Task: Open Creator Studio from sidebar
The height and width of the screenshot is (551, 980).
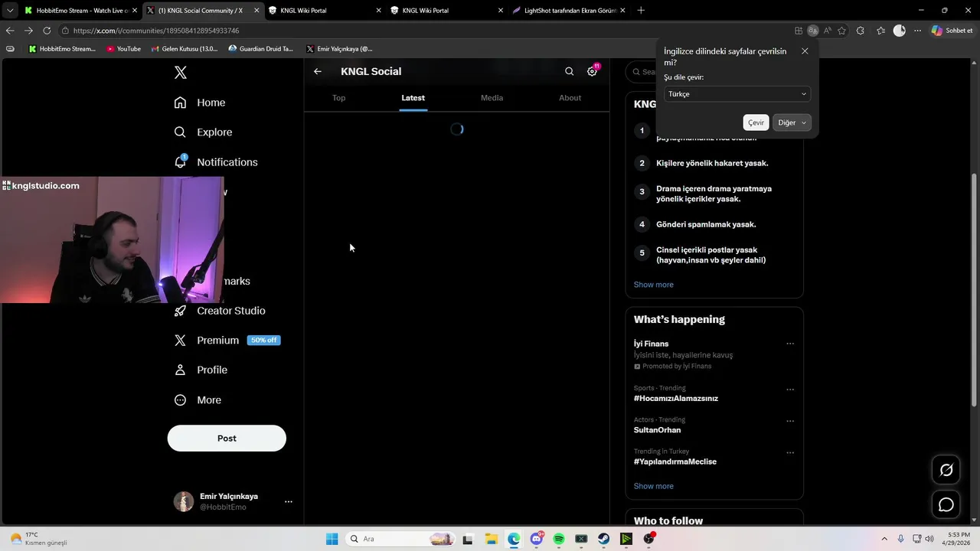Action: tap(220, 311)
